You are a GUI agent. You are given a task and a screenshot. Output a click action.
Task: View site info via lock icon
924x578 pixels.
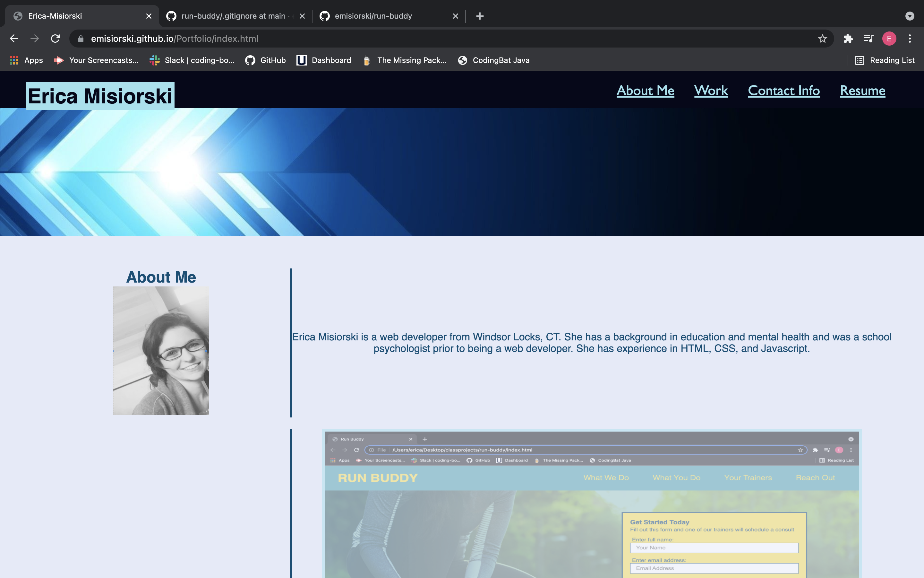tap(81, 39)
